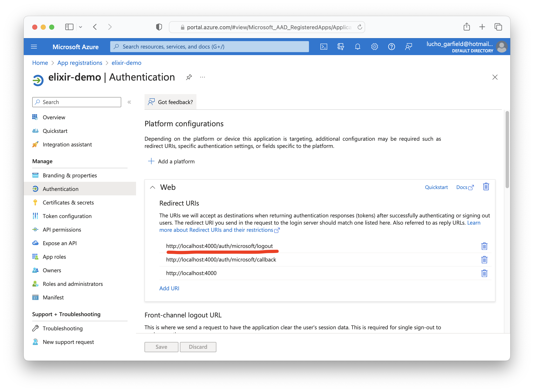Click the help question mark icon

(x=391, y=46)
